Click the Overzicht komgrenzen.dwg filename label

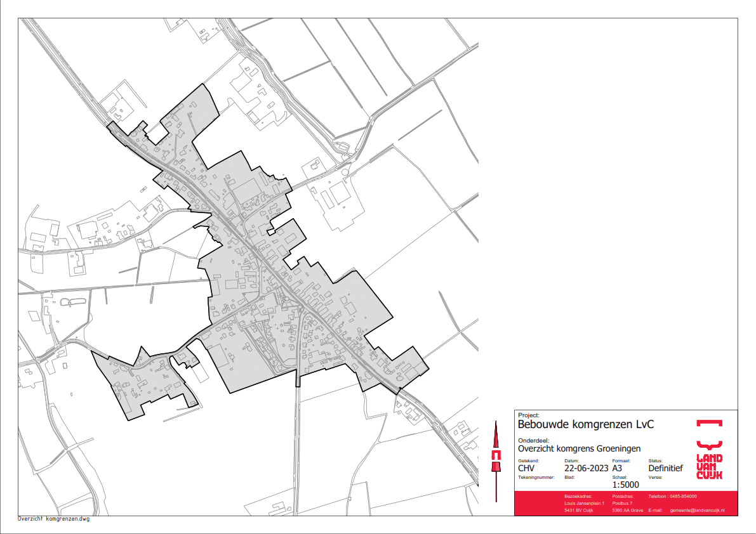point(54,519)
